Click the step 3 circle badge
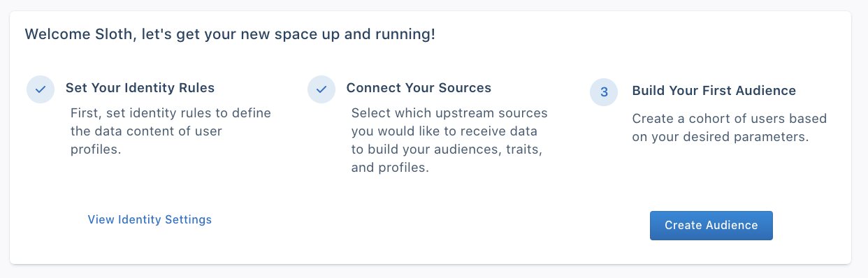This screenshot has width=868, height=278. [x=604, y=92]
